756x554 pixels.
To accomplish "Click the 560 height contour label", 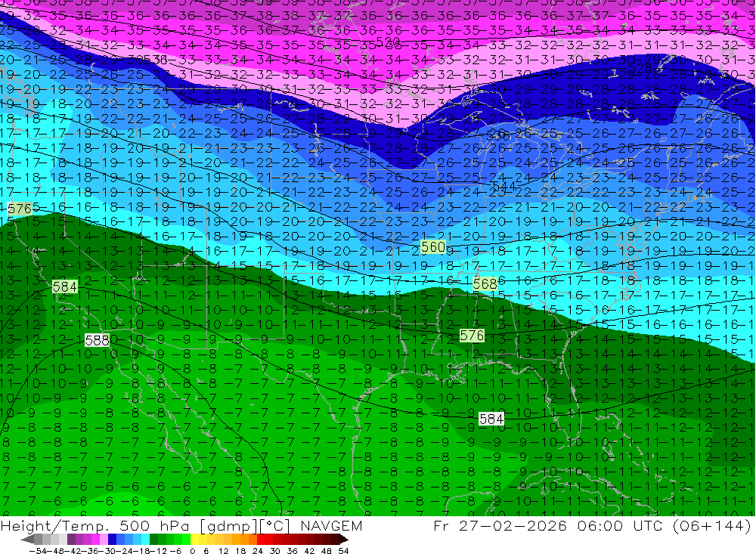I will 433,247.
